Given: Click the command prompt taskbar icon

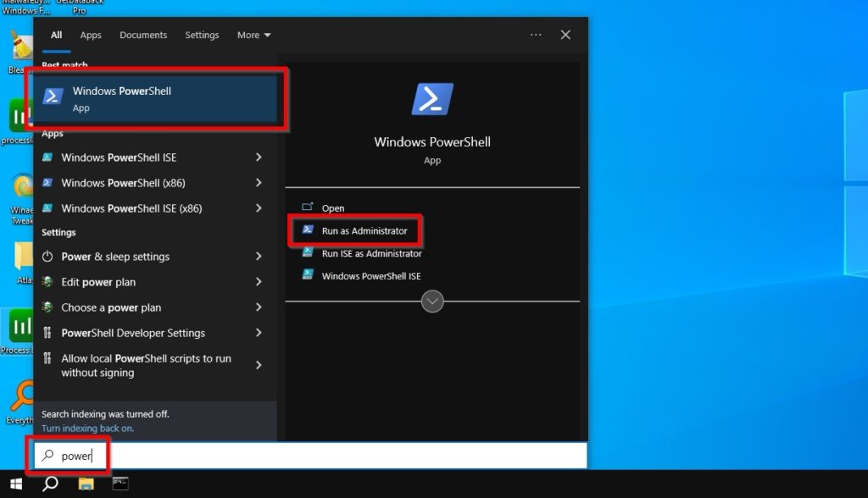Looking at the screenshot, I should pyautogui.click(x=120, y=484).
